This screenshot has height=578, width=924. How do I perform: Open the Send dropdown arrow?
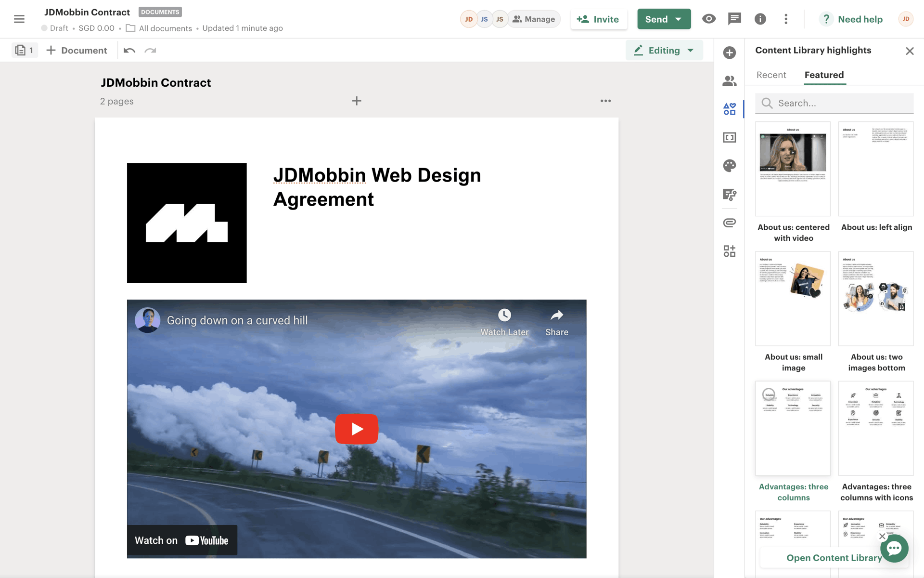pos(679,19)
